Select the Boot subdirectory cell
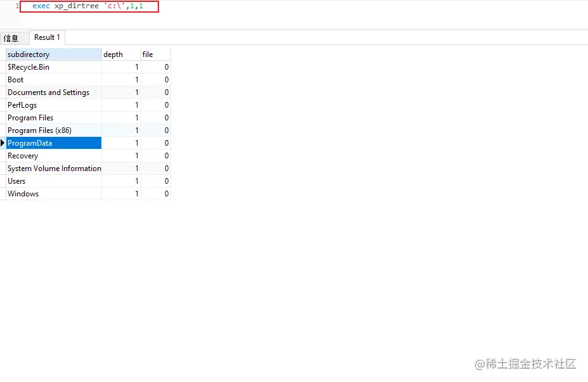Screen dimensions: 588x382 pyautogui.click(x=54, y=80)
